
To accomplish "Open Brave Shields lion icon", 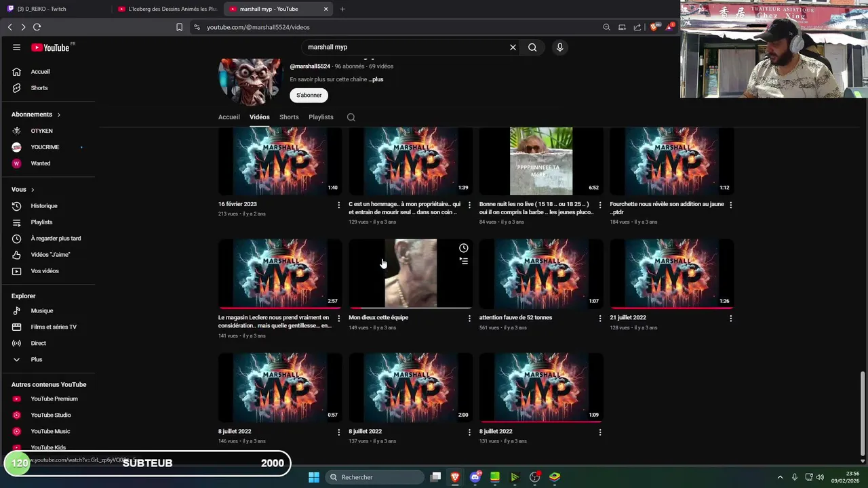I will point(654,27).
